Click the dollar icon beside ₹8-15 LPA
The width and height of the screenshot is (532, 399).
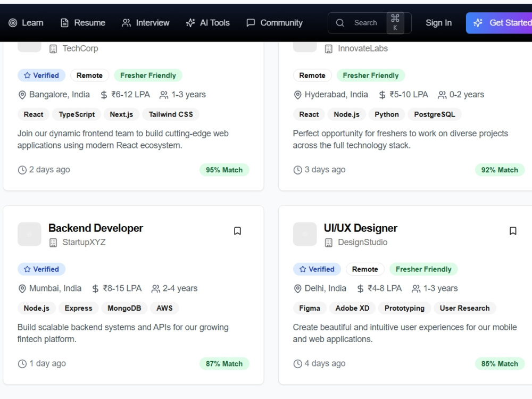[x=95, y=289]
